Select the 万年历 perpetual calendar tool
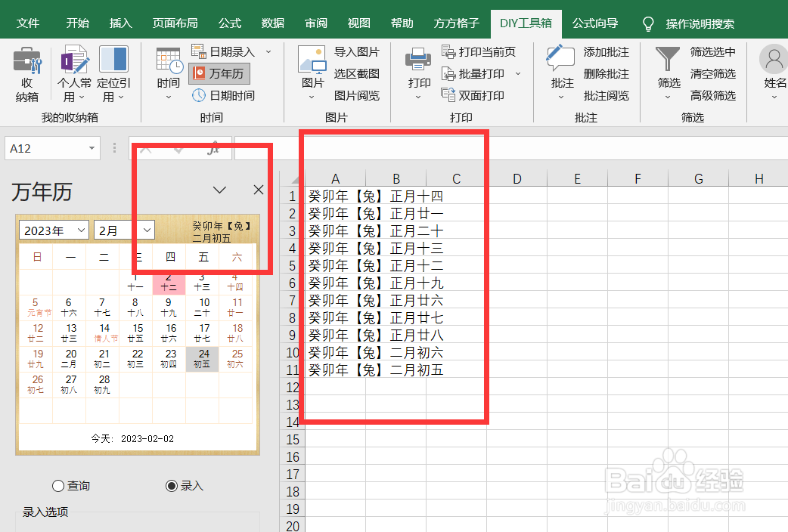 [219, 74]
